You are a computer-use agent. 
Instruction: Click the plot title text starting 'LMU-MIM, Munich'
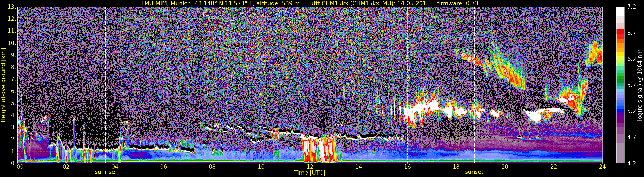pos(310,3)
